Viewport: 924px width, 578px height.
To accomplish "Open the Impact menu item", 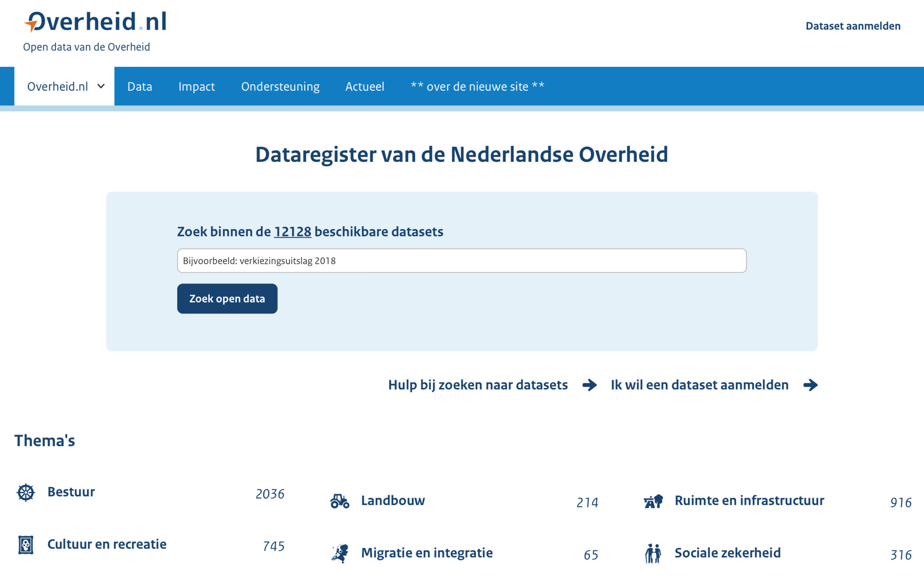I will coord(196,86).
